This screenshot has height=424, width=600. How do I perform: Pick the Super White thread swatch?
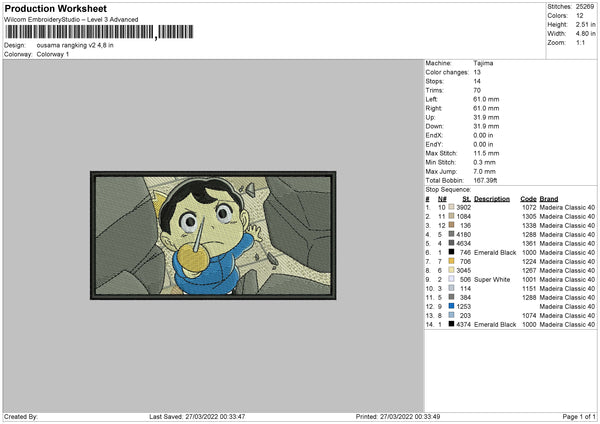[453, 279]
